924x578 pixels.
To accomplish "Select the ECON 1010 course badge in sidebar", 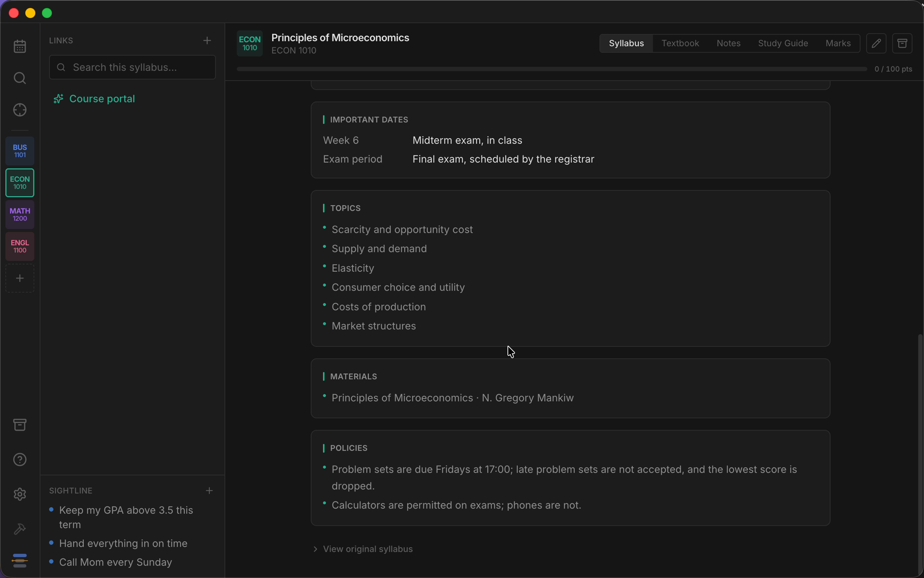I will pos(20,183).
